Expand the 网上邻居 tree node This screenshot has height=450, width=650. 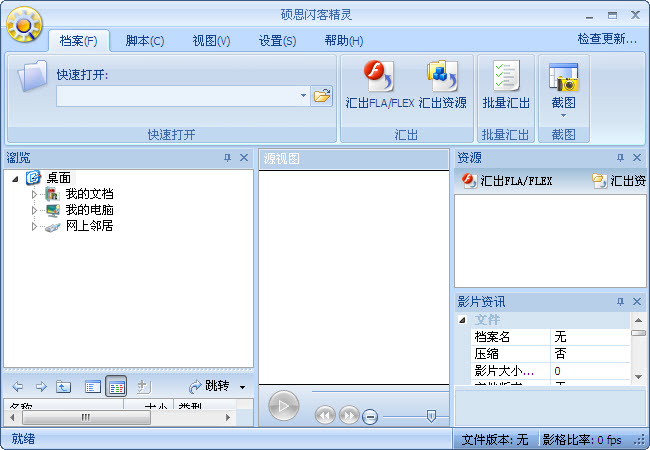coord(34,226)
